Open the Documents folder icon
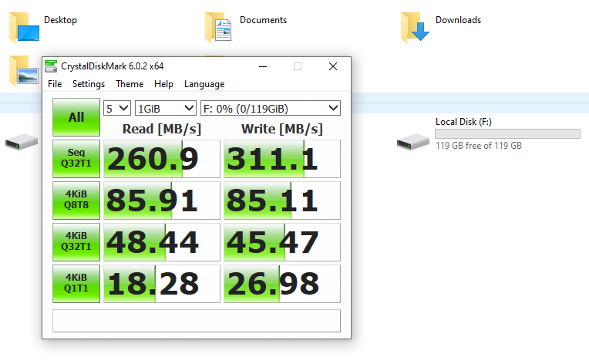 (218, 28)
